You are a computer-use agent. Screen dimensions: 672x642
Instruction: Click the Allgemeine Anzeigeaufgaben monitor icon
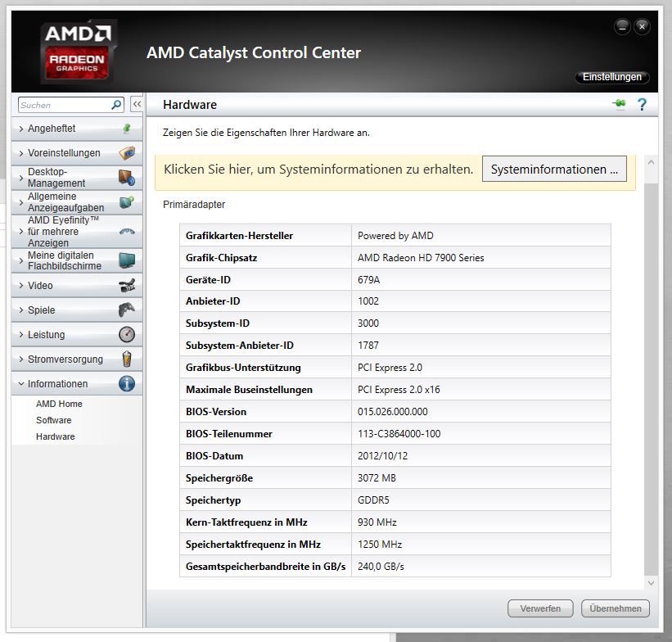127,201
